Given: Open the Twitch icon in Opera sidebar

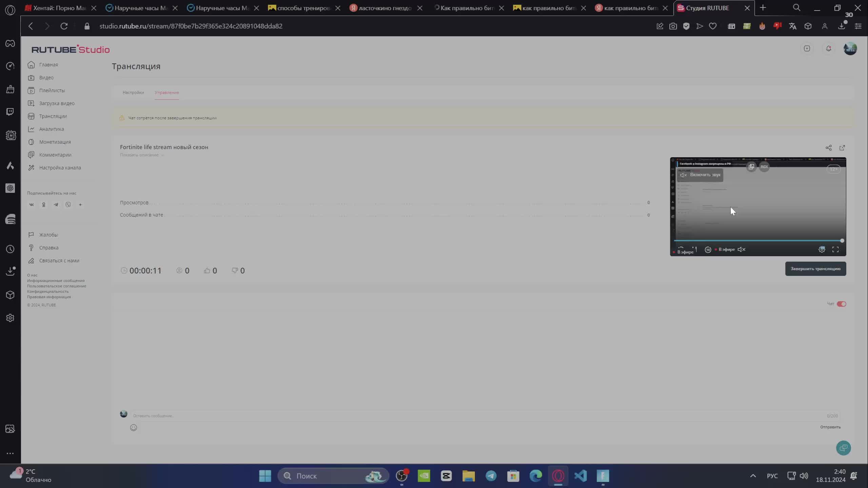Looking at the screenshot, I should pyautogui.click(x=10, y=112).
